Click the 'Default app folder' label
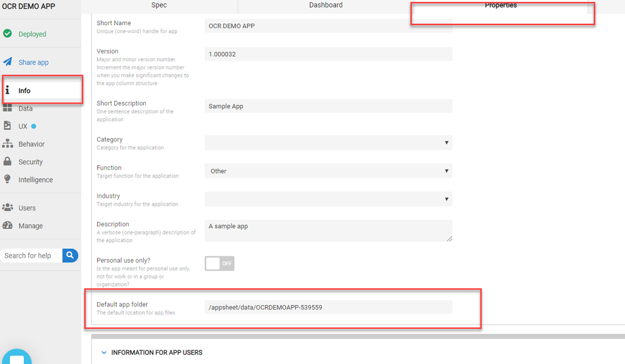Screen dimensions: 625x364 pyautogui.click(x=122, y=304)
